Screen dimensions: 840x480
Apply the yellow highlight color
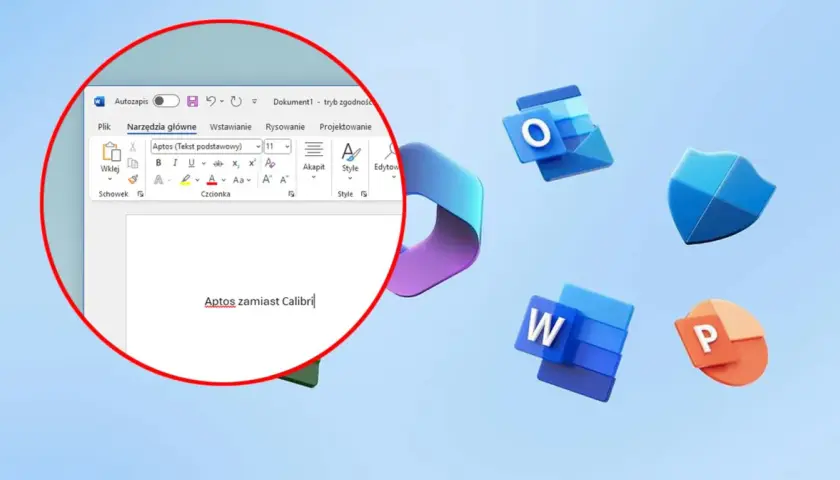tap(185, 180)
